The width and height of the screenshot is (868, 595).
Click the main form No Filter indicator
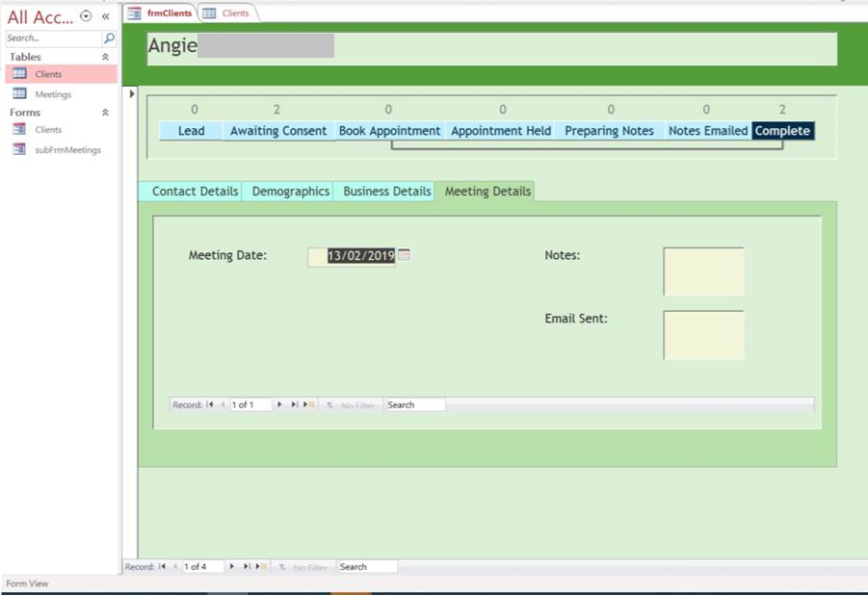click(x=303, y=567)
